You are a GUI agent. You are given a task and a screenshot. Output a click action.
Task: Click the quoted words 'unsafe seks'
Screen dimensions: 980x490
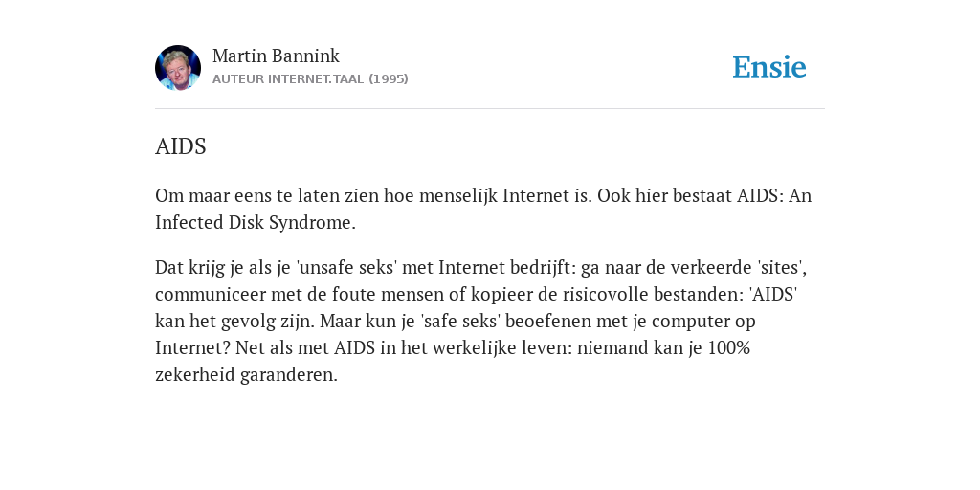coord(346,268)
